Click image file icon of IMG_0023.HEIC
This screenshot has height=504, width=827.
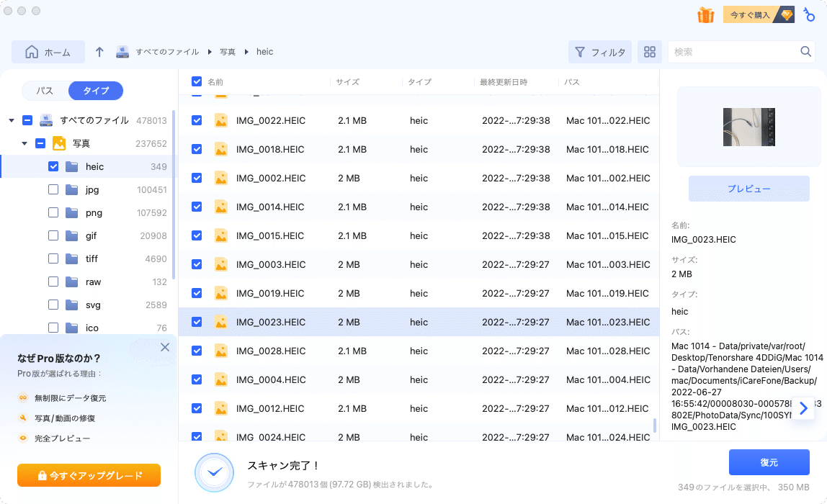[221, 322]
